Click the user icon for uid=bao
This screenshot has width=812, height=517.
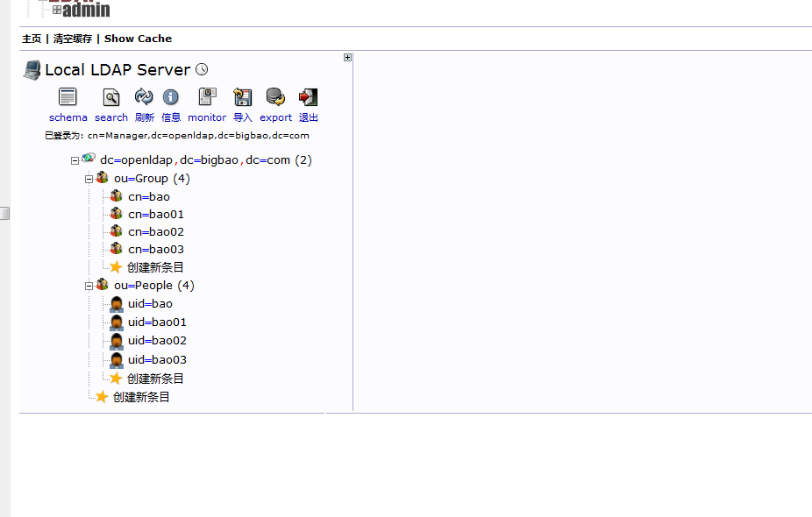117,304
